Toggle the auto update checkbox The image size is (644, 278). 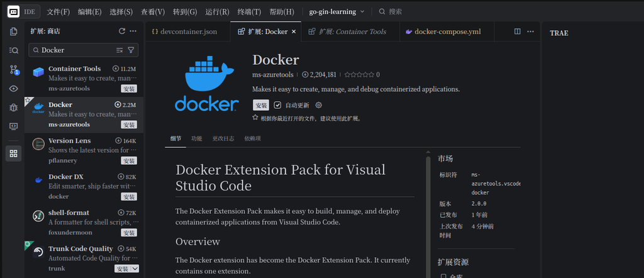[x=277, y=105]
